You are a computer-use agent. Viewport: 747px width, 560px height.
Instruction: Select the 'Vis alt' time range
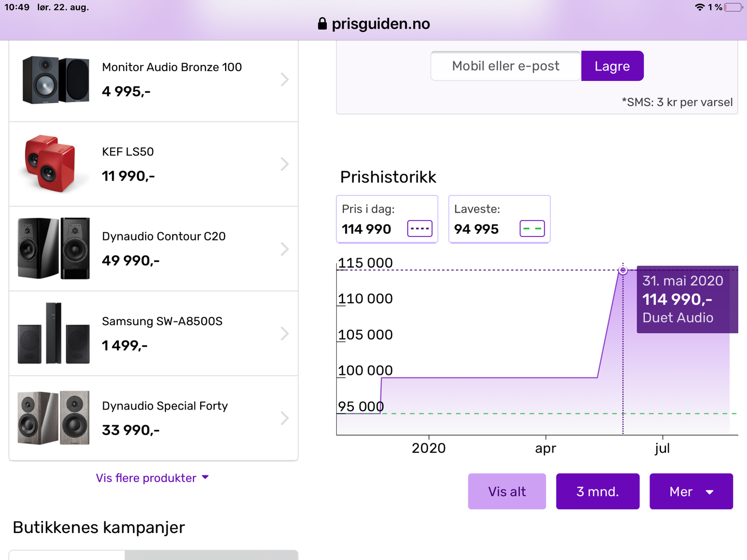coord(507,492)
